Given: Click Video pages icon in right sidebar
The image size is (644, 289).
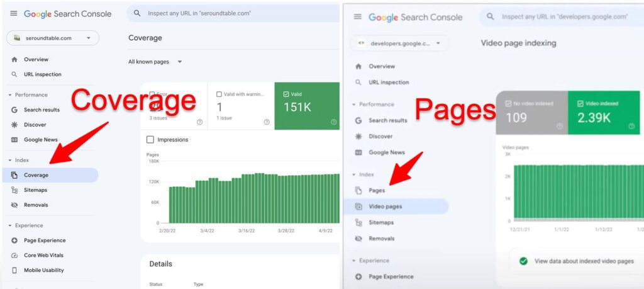Looking at the screenshot, I should coord(358,207).
